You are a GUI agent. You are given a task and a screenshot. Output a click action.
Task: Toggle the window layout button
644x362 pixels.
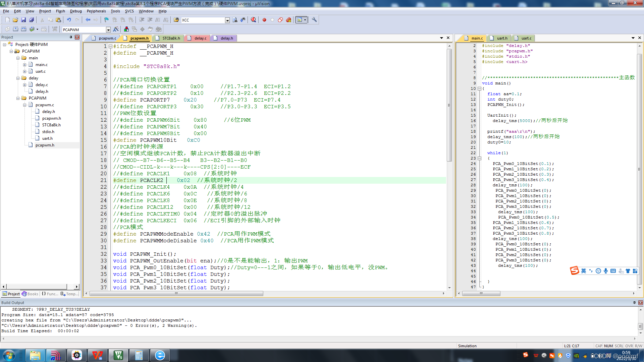[x=301, y=20]
